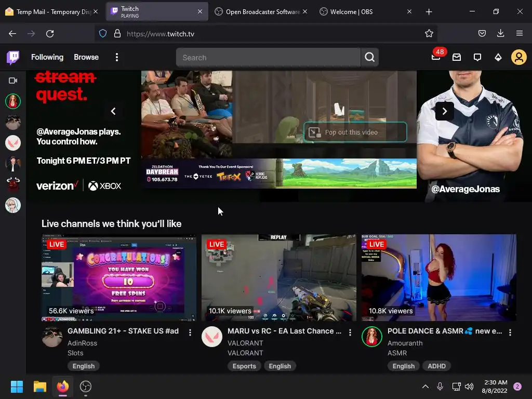Open the anime-avatar channel in sidebar

pyautogui.click(x=13, y=205)
